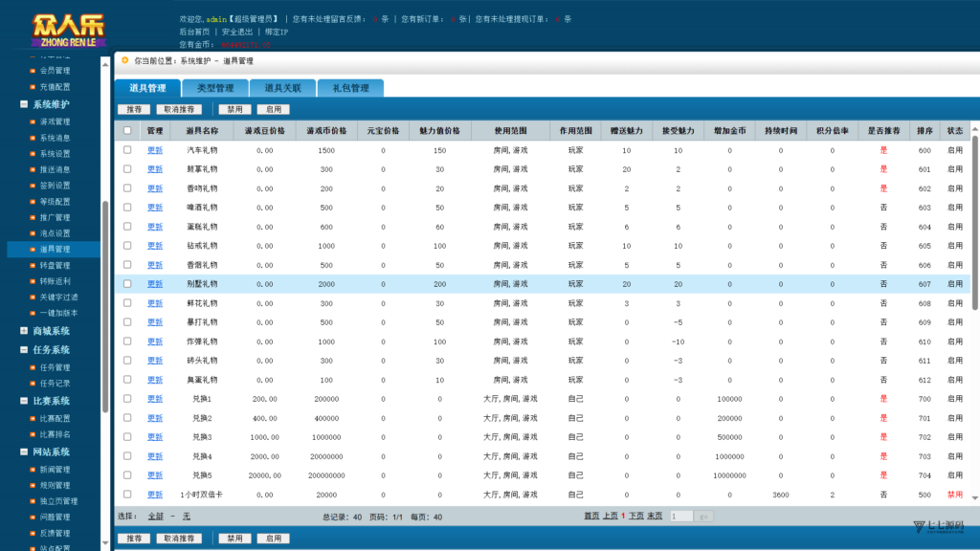Switch to the 道具关联 tab

282,88
